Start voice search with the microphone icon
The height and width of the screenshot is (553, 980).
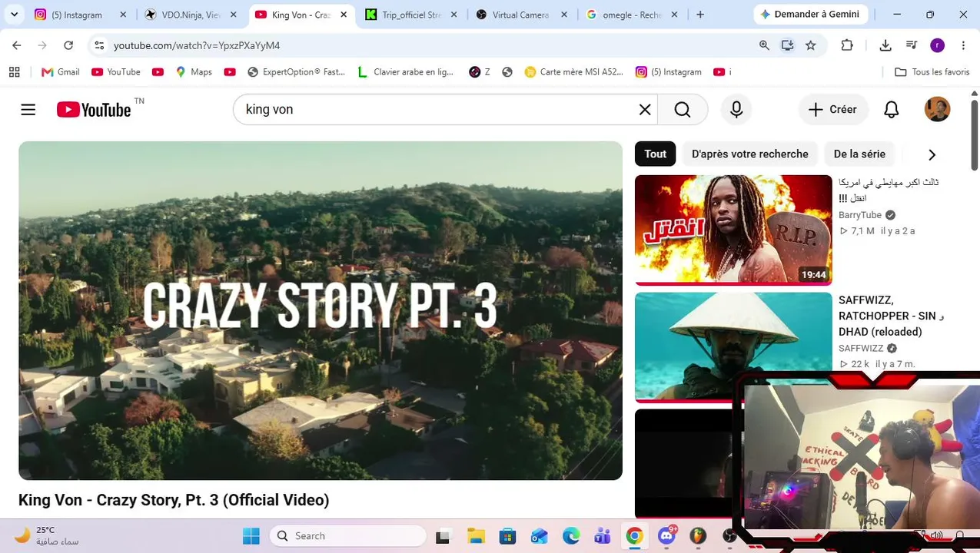tap(736, 110)
